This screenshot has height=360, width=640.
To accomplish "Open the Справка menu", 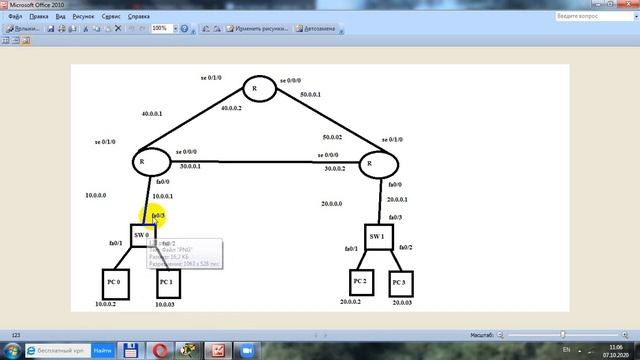I will (x=139, y=17).
